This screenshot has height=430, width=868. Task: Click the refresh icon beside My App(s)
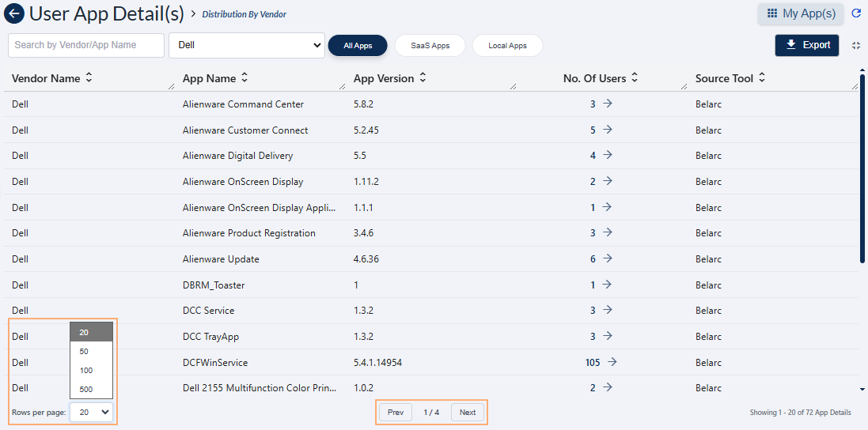tap(856, 13)
